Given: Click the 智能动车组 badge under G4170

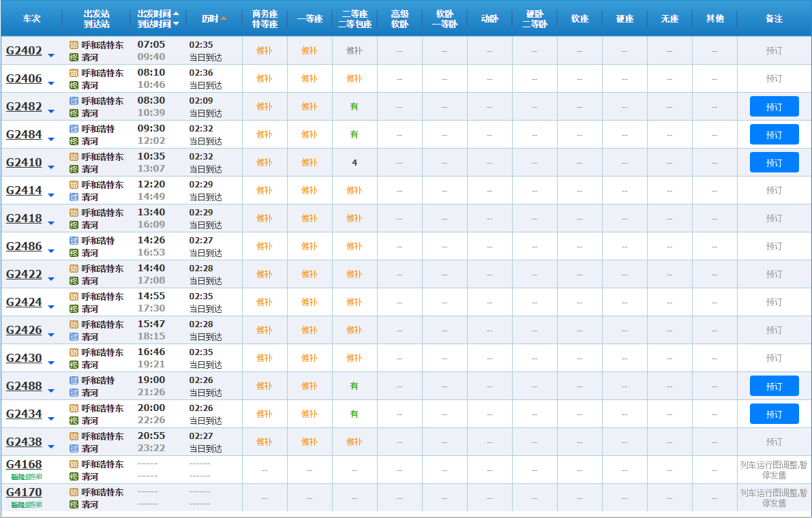Looking at the screenshot, I should [x=27, y=504].
